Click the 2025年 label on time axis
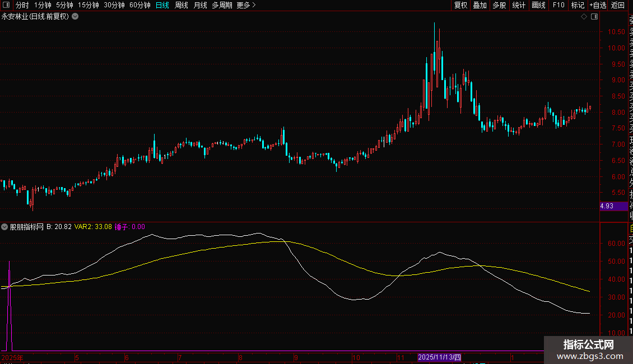633x364 pixels. [x=12, y=357]
